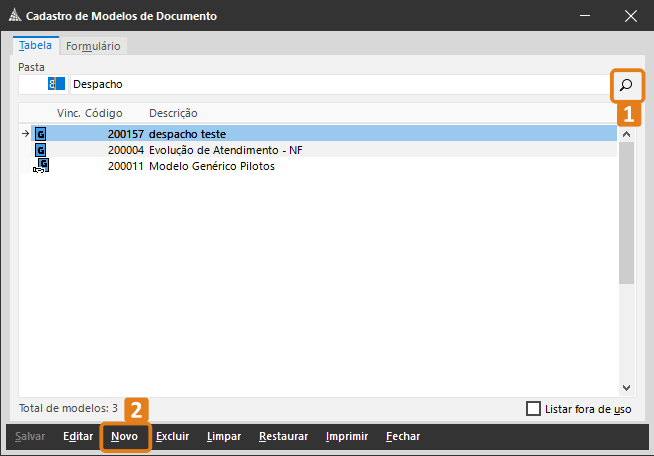Click the Novo button
Viewport: 654px width, 456px height.
[124, 436]
